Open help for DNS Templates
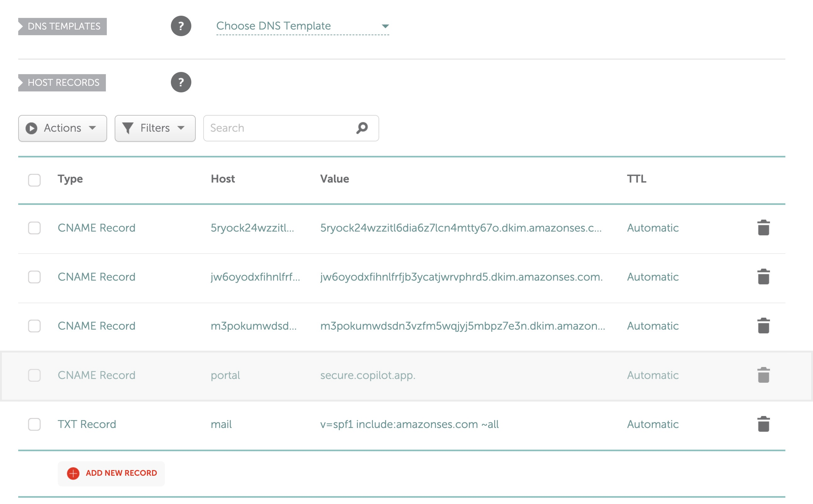The width and height of the screenshot is (813, 504). click(x=181, y=26)
